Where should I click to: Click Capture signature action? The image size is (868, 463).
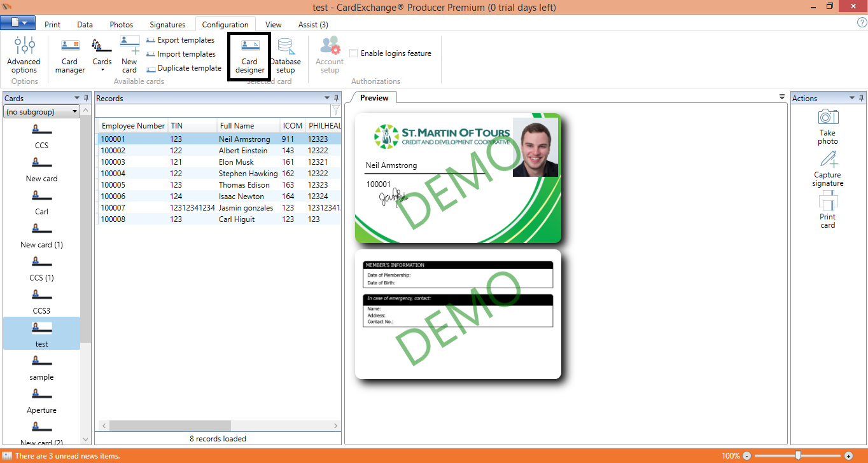click(x=828, y=169)
